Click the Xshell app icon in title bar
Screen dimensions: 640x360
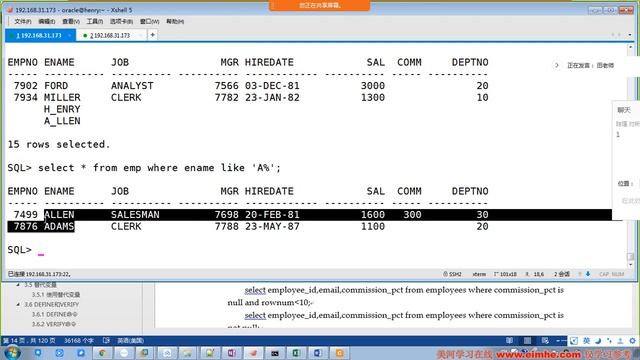(10, 10)
